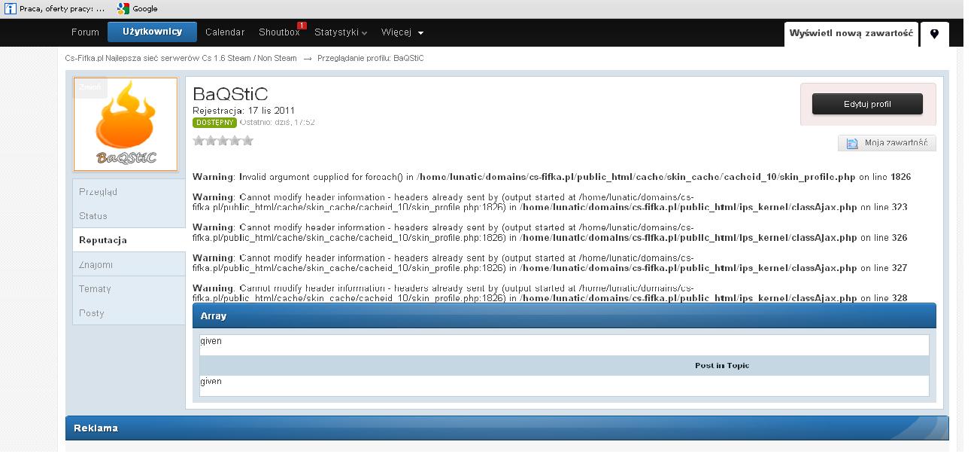This screenshot has height=460, width=980.
Task: Click the map marker icon tab
Action: (x=934, y=34)
